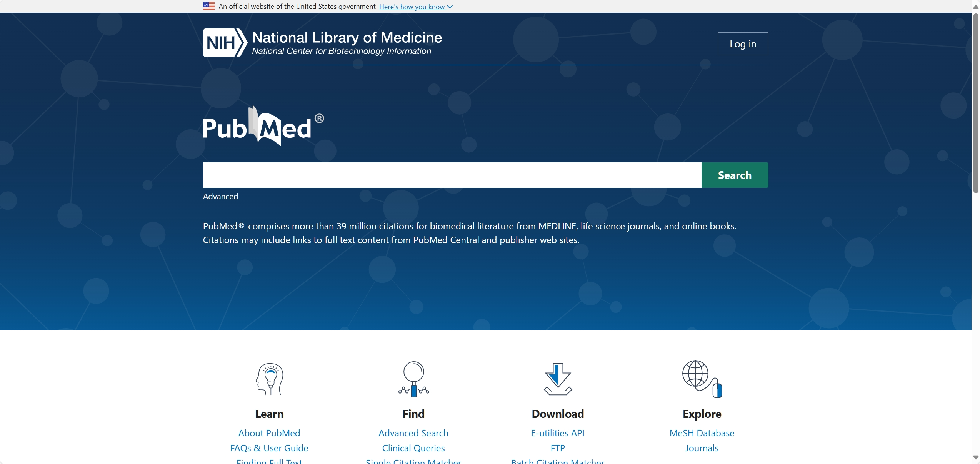The image size is (980, 464).
Task: Click the Find heading
Action: (413, 414)
